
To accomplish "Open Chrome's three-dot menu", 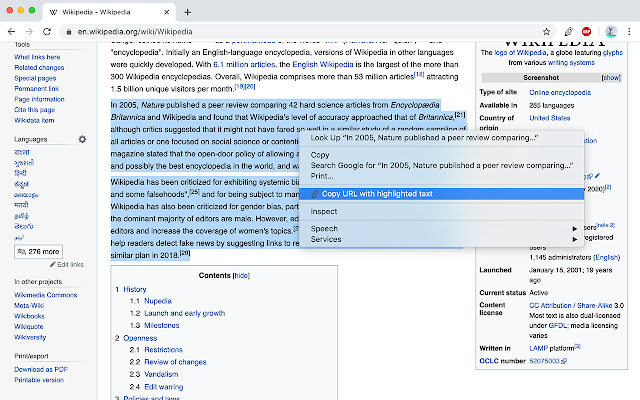I will (629, 31).
